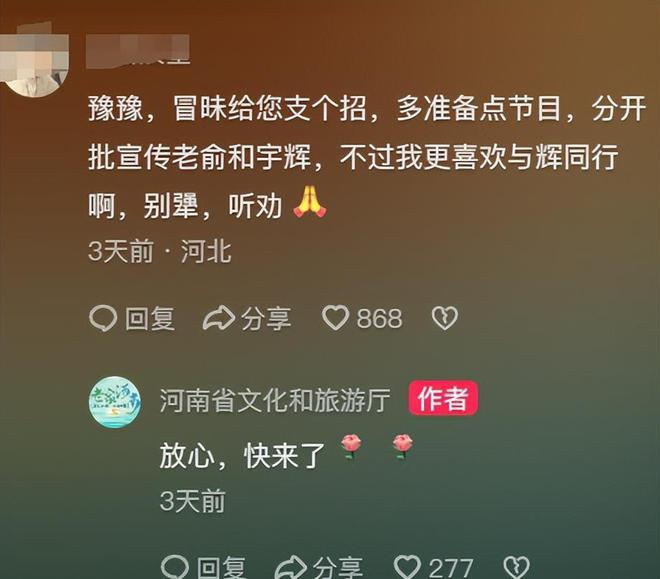Open the 河南省文化和旅游厅 avatar

point(114,402)
